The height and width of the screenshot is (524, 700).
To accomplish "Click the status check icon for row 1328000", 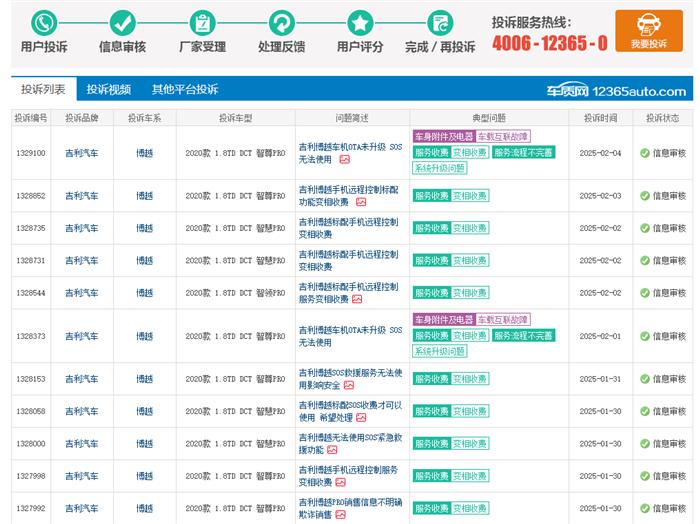I will (x=645, y=444).
